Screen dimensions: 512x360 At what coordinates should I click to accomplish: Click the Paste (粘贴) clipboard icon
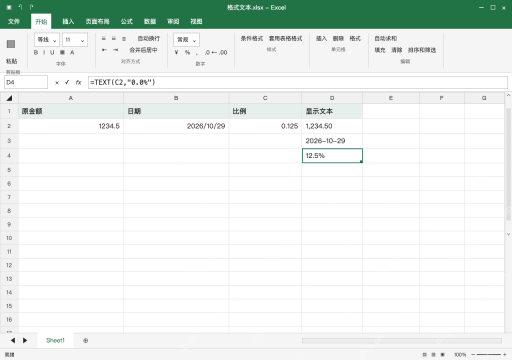click(11, 44)
